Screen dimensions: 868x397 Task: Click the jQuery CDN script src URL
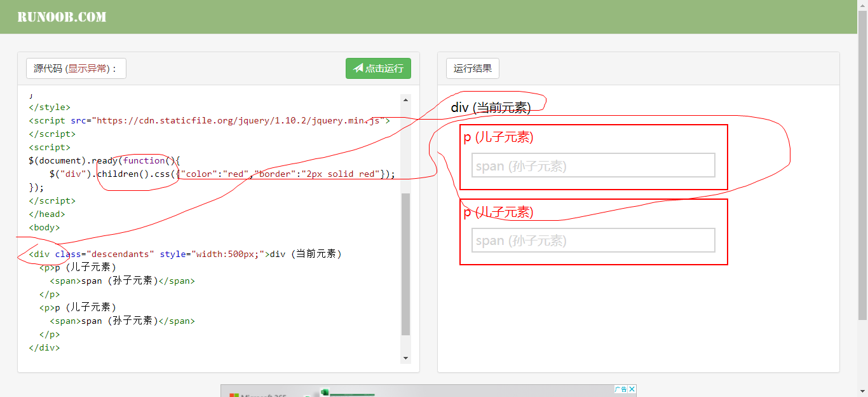point(238,120)
